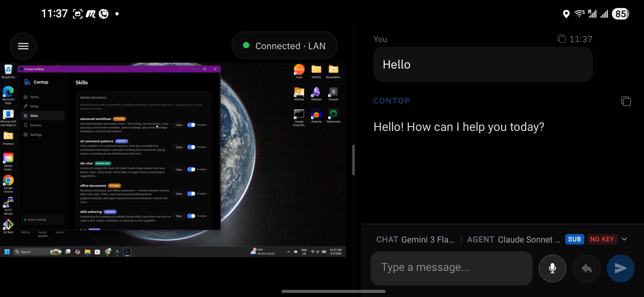The image size is (644, 297).
Task: Toggle off the ide-chat Enabled switch
Action: tap(191, 169)
